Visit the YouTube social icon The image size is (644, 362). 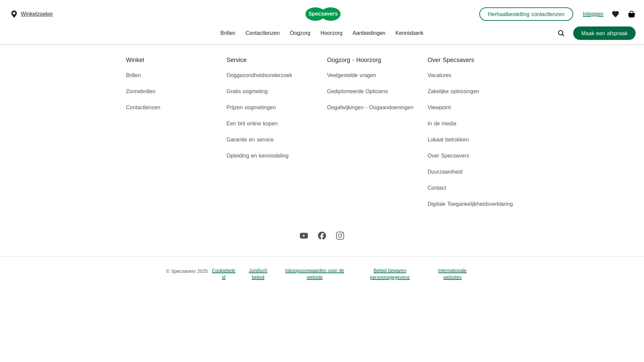(x=304, y=236)
